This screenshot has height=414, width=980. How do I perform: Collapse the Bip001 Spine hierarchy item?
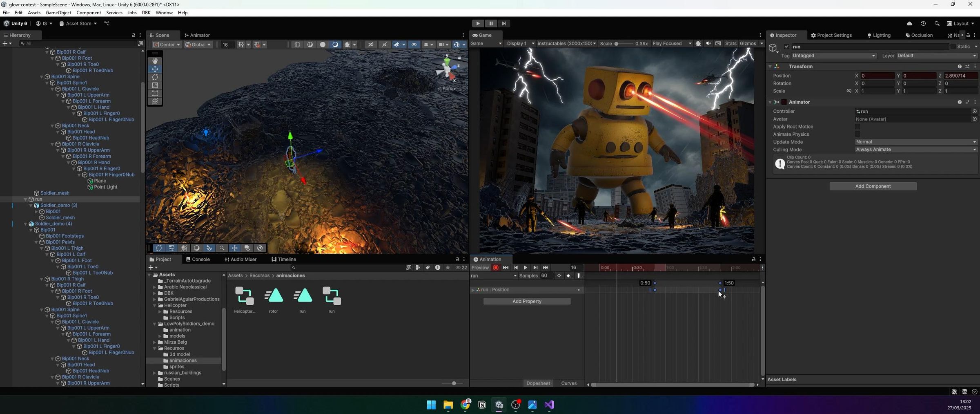pos(42,76)
